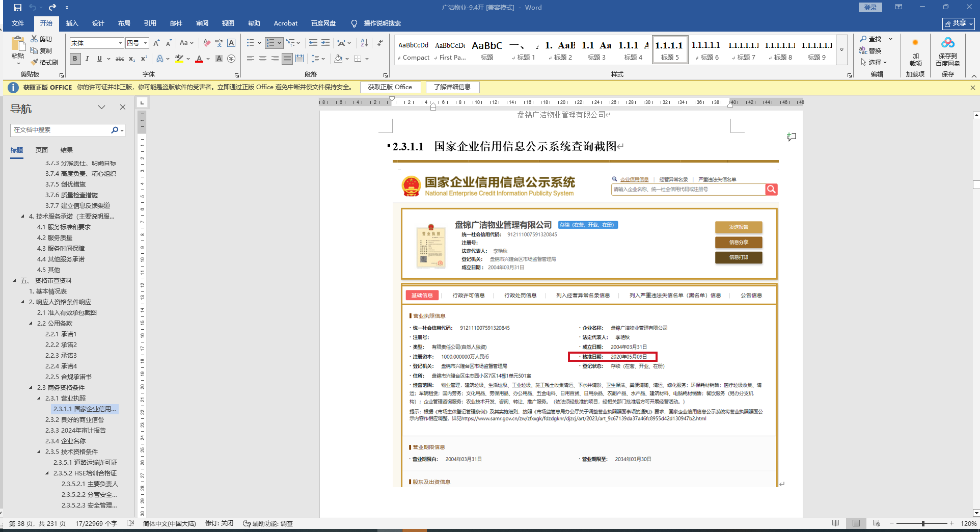This screenshot has width=980, height=532.
Task: Click the 了解详细信息 button
Action: coord(452,87)
